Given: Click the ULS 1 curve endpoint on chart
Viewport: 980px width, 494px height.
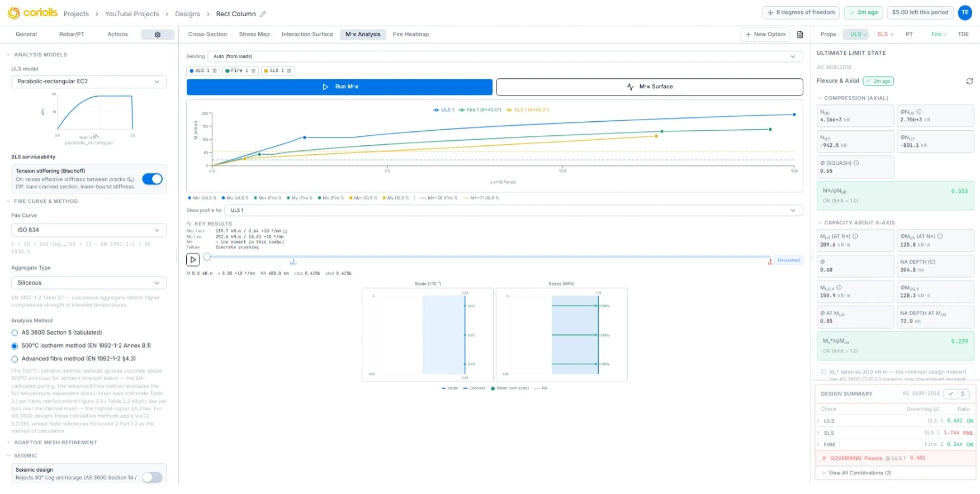Looking at the screenshot, I should click(x=794, y=115).
